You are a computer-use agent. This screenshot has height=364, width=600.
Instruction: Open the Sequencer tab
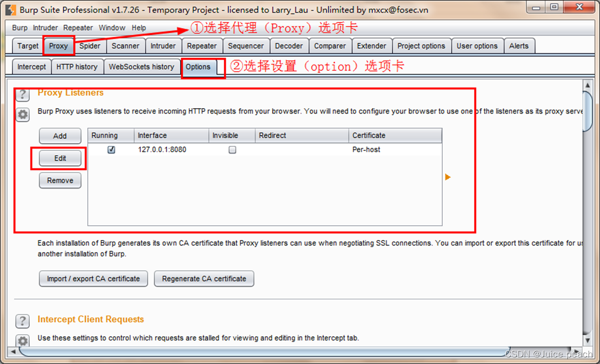pos(246,46)
